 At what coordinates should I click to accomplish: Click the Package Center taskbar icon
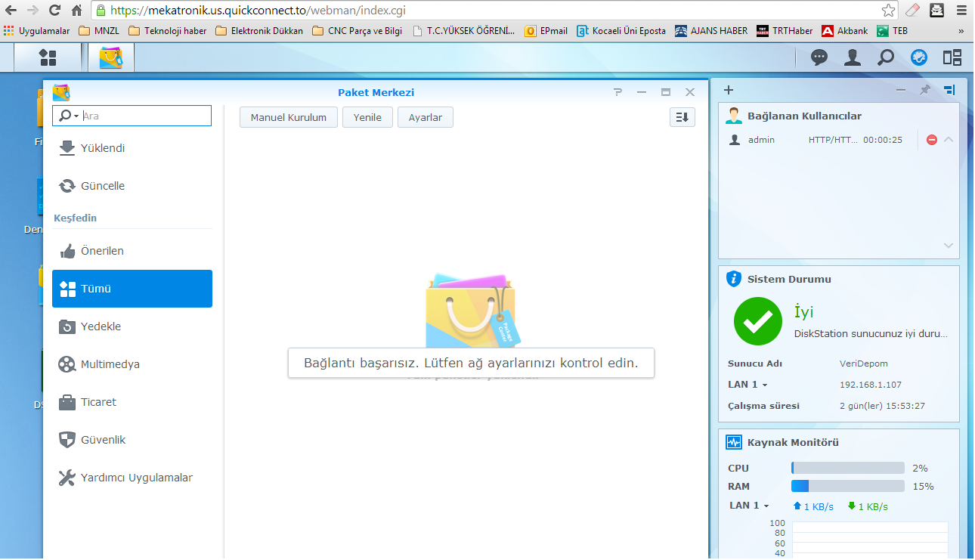pos(111,57)
